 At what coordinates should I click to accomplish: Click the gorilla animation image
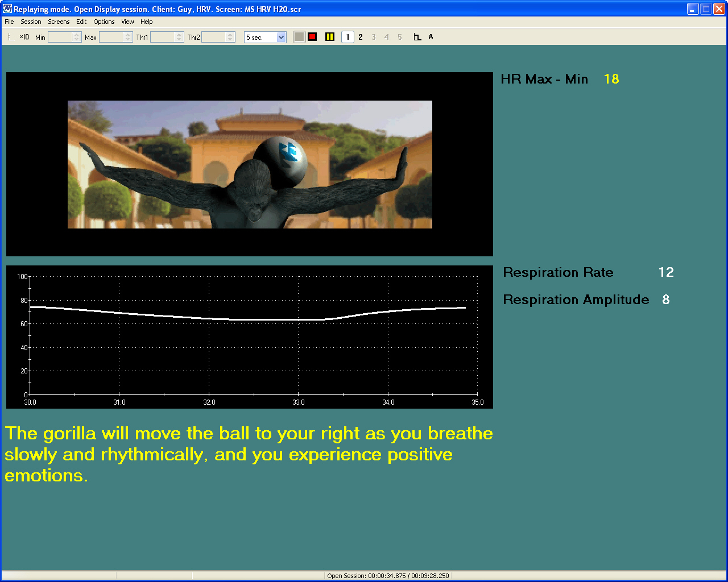250,164
